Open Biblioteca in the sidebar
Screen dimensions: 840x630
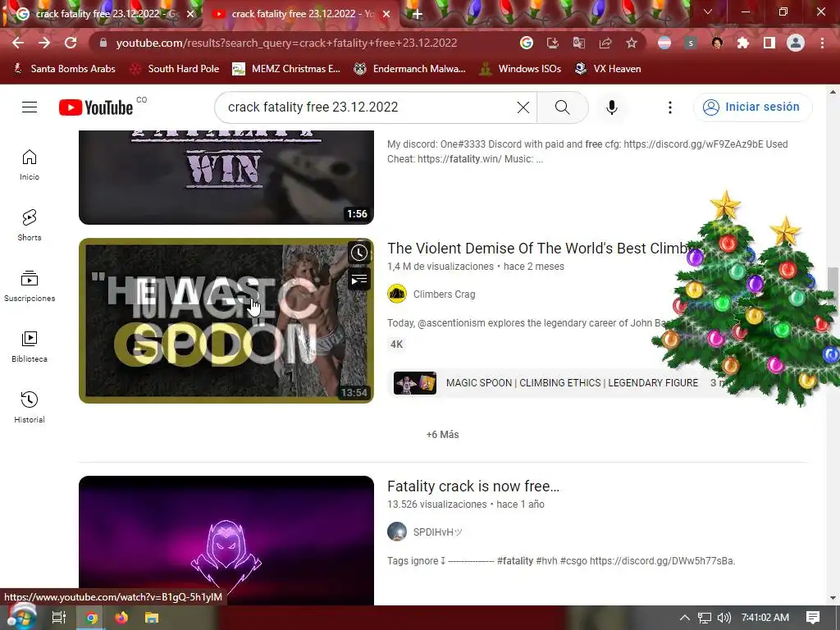30,347
